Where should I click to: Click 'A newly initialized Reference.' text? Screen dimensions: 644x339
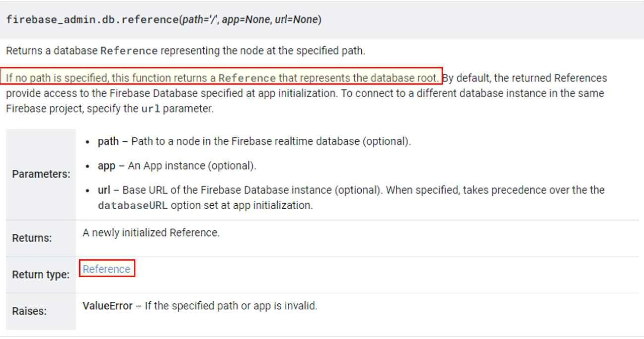[151, 233]
